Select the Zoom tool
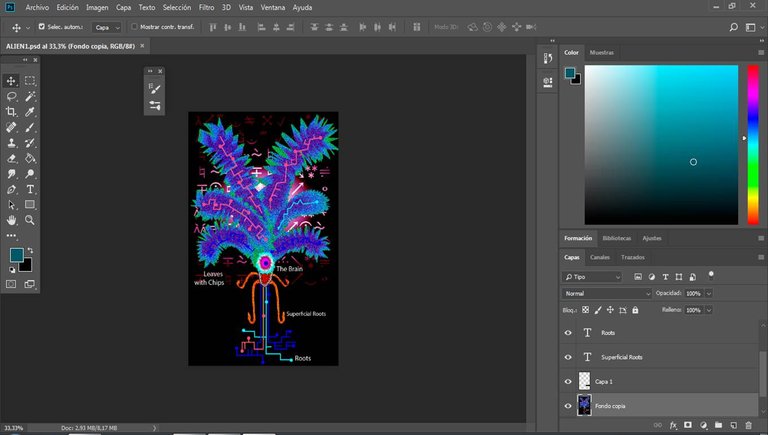768x435 pixels. coord(30,220)
